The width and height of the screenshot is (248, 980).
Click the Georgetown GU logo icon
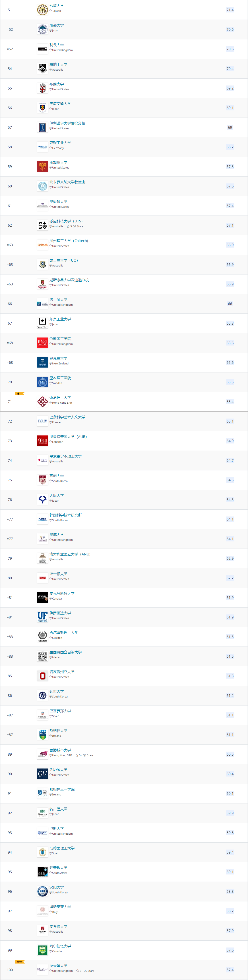click(42, 774)
